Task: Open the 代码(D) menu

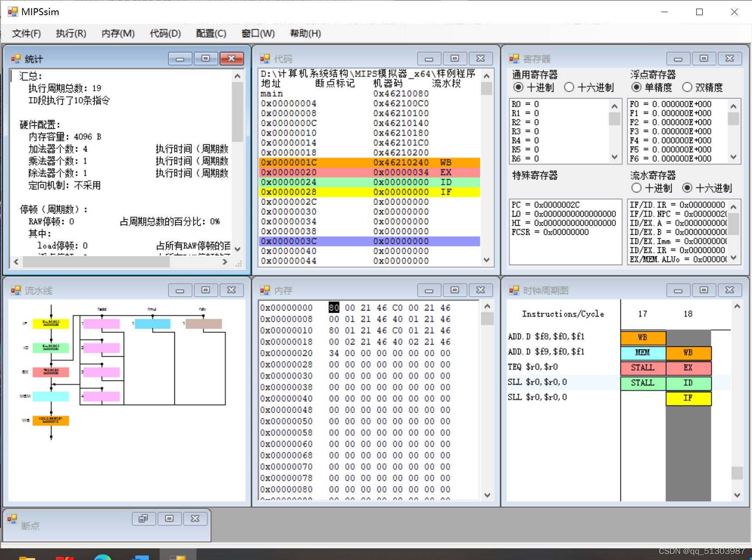Action: click(x=165, y=33)
